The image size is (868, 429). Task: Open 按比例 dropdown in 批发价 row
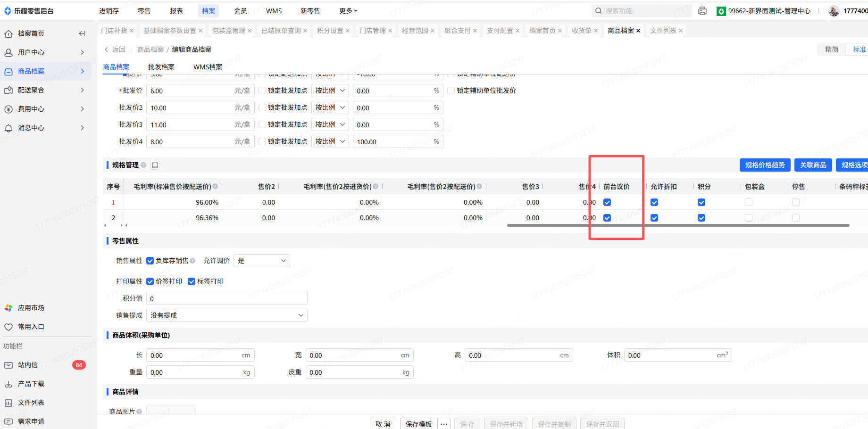click(330, 91)
